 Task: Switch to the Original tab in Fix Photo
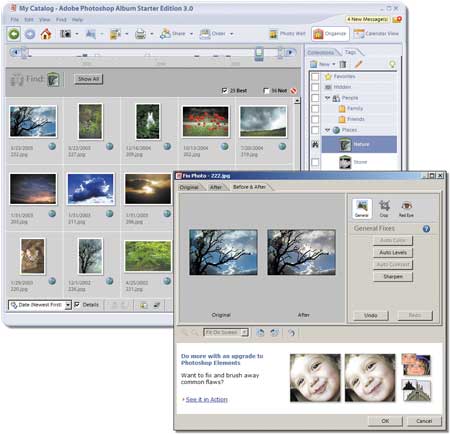189,187
